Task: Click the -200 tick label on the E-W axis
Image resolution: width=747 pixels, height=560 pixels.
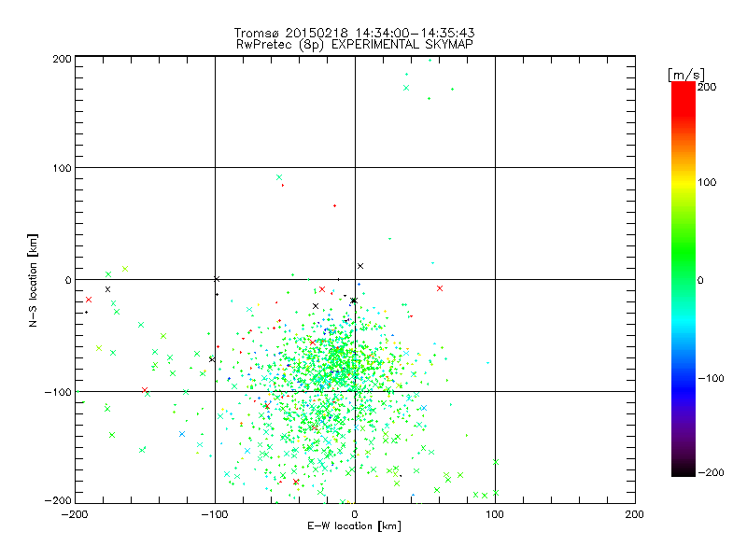Action: 75,514
